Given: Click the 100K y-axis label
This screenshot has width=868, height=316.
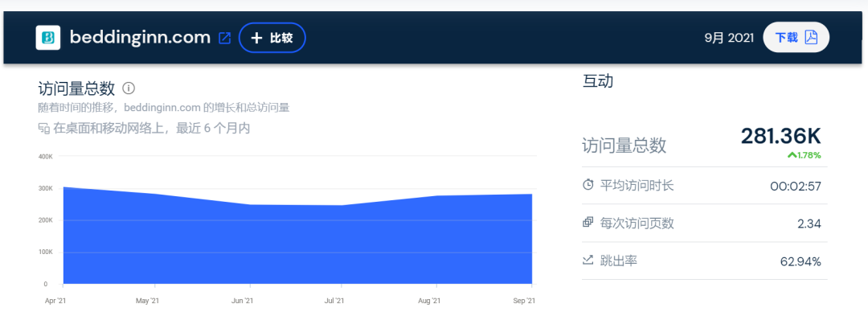Looking at the screenshot, I should [45, 252].
